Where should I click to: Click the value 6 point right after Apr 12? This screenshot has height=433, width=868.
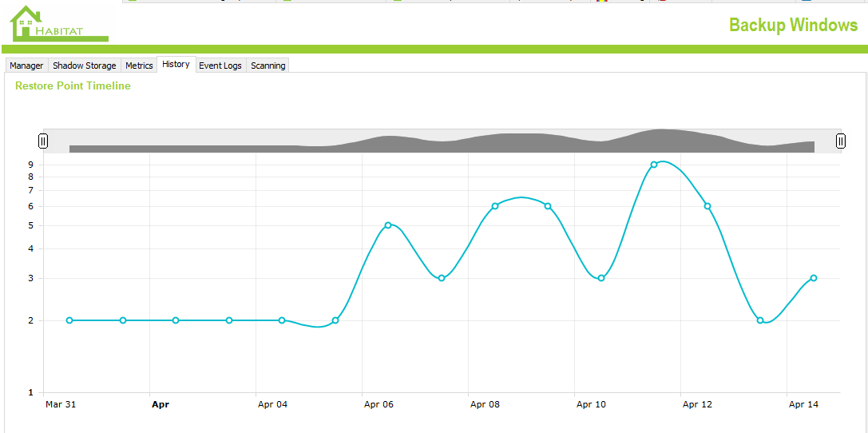(707, 206)
